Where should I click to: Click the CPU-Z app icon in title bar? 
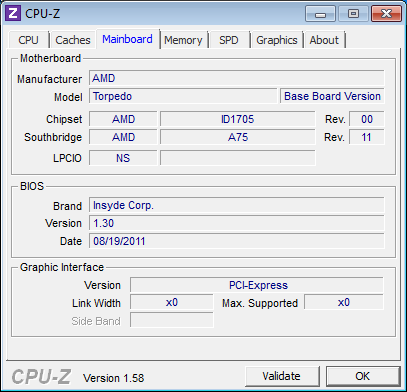coord(14,13)
